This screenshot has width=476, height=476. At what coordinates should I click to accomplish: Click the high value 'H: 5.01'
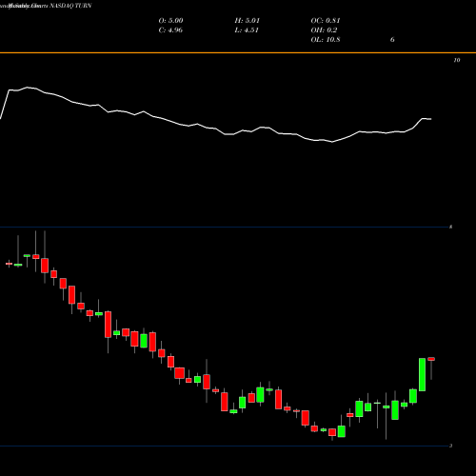pos(248,21)
